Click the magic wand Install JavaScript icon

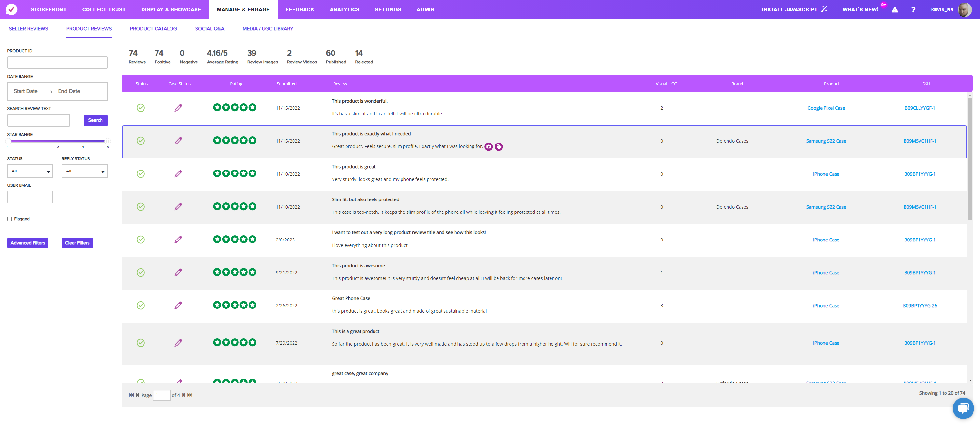click(824, 9)
